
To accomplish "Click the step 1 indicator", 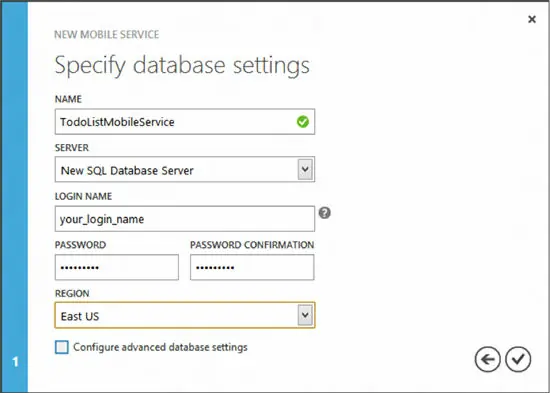I will [15, 362].
